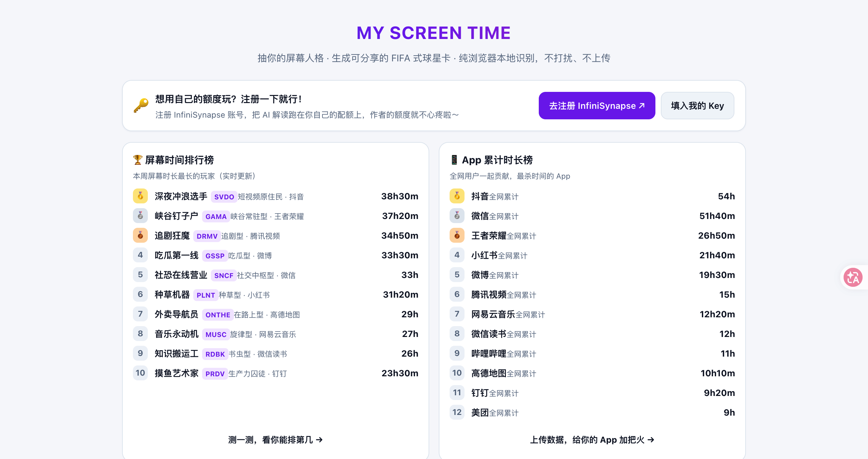
Task: Select the app name 美团
Action: click(x=480, y=413)
